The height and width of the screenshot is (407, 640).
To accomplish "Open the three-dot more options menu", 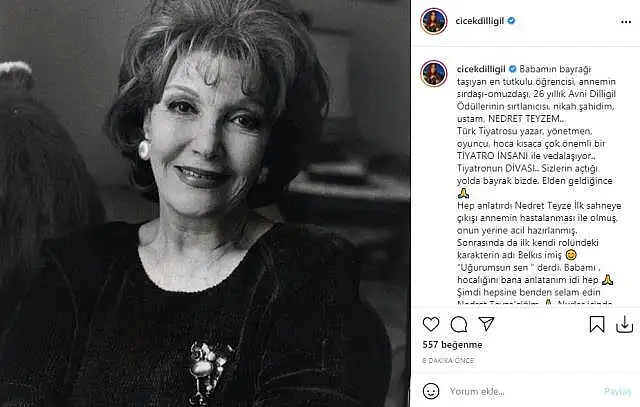I will 626,22.
